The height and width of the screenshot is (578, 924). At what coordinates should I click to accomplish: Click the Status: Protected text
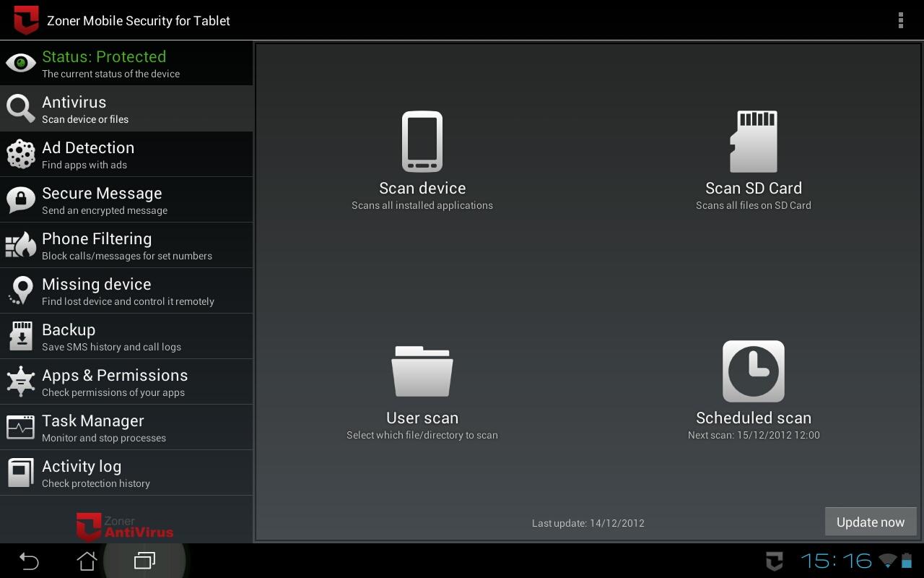[104, 56]
